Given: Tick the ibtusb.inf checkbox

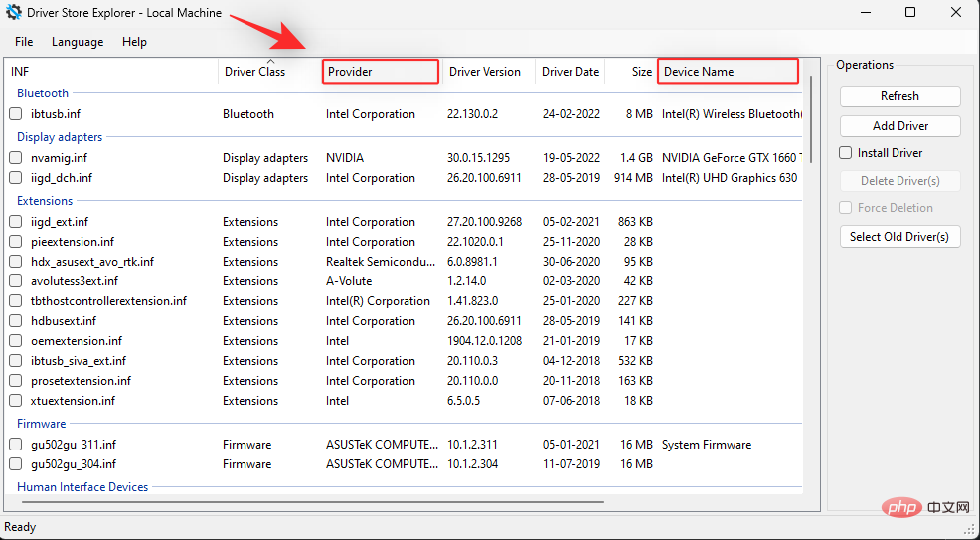Looking at the screenshot, I should pos(16,114).
